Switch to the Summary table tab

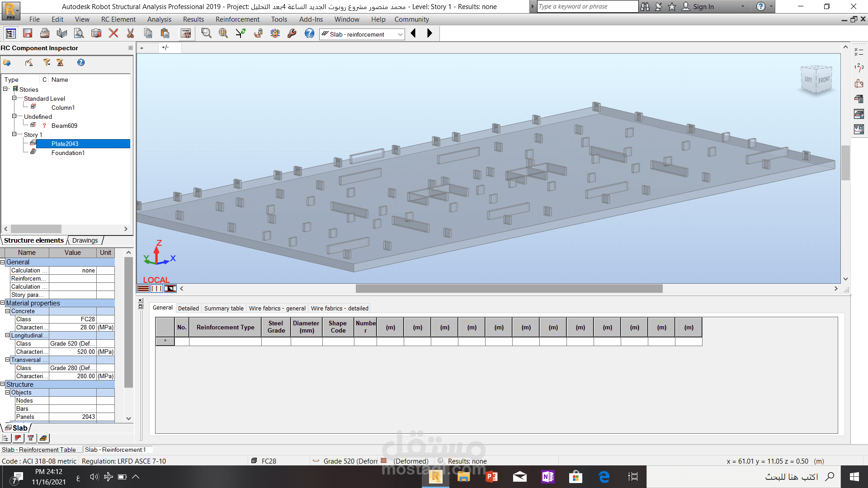[x=224, y=308]
